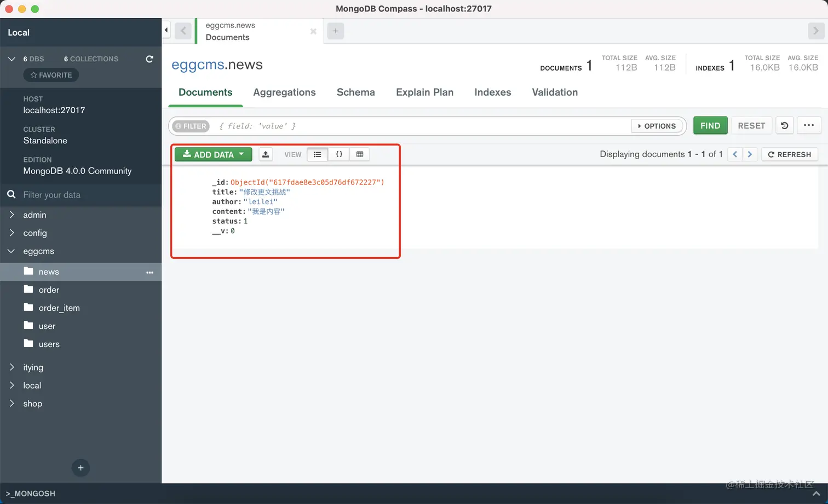Open the users collection
Viewport: 828px width, 504px height.
(49, 344)
